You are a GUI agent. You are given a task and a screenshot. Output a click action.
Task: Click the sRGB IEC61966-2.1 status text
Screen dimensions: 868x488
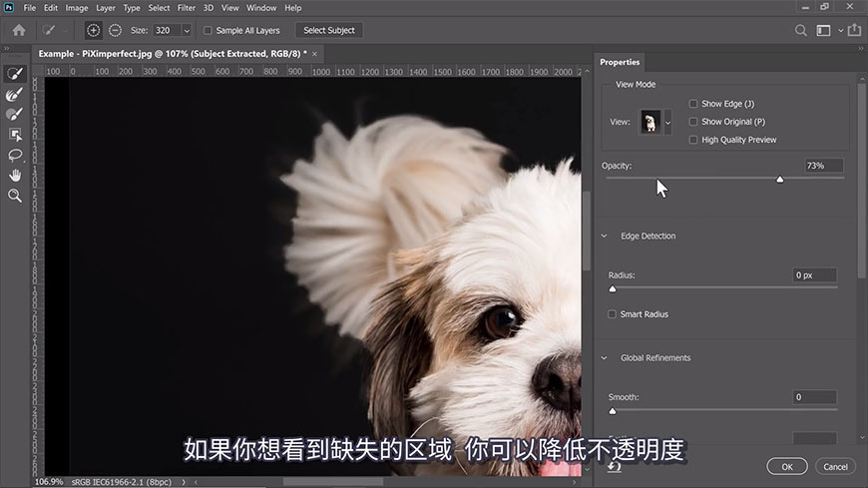tap(122, 482)
